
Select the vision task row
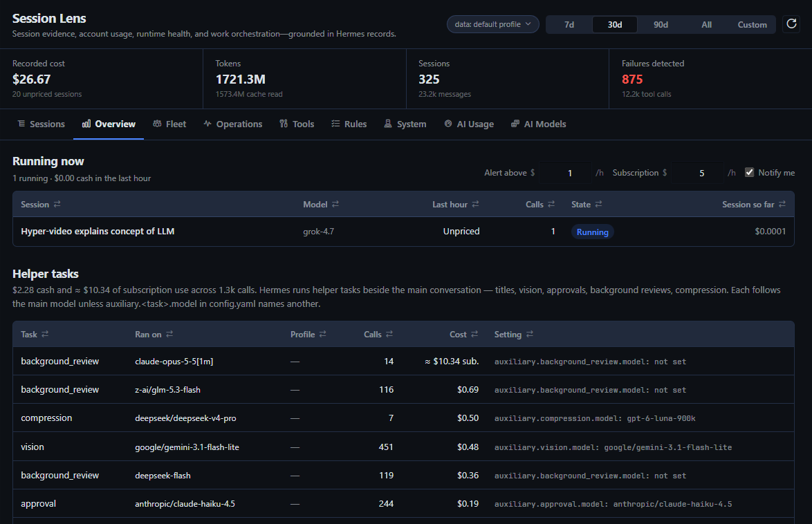[x=403, y=447]
